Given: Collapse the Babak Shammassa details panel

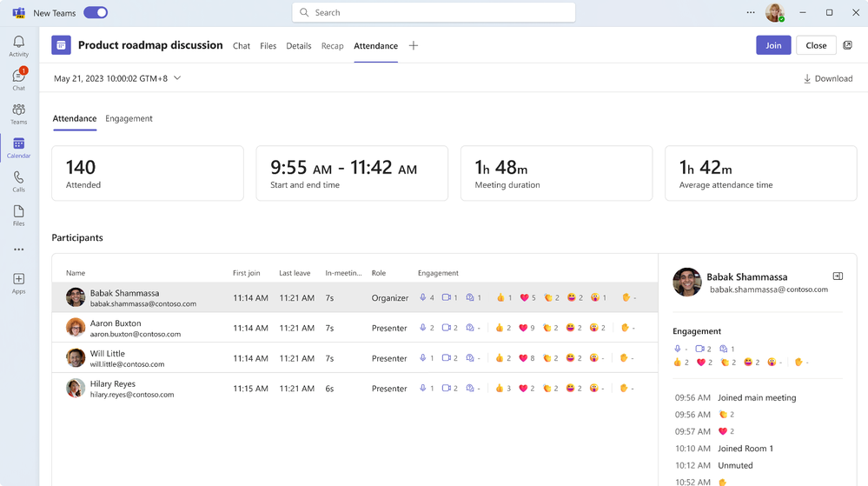Looking at the screenshot, I should click(838, 276).
